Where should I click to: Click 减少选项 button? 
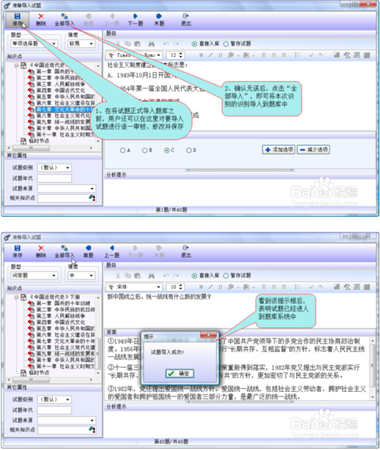(x=313, y=150)
